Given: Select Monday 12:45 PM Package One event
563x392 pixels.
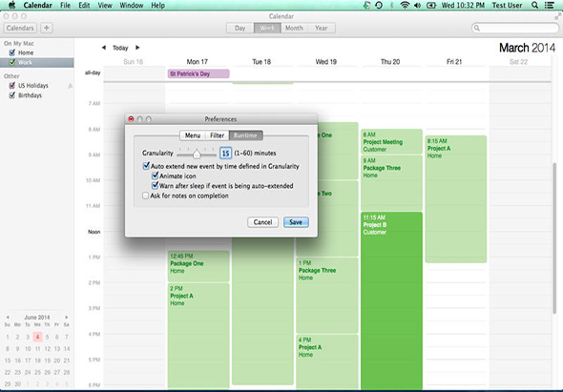Looking at the screenshot, I should coord(198,266).
